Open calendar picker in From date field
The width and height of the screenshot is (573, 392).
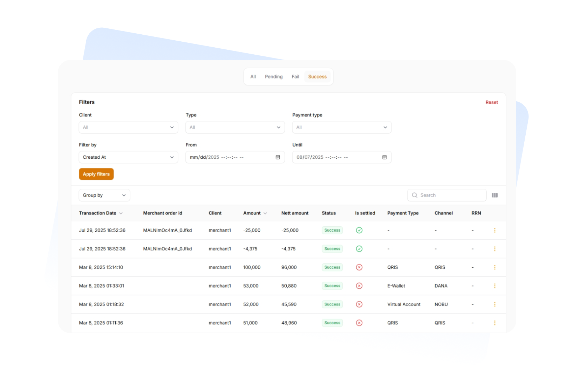(x=278, y=157)
